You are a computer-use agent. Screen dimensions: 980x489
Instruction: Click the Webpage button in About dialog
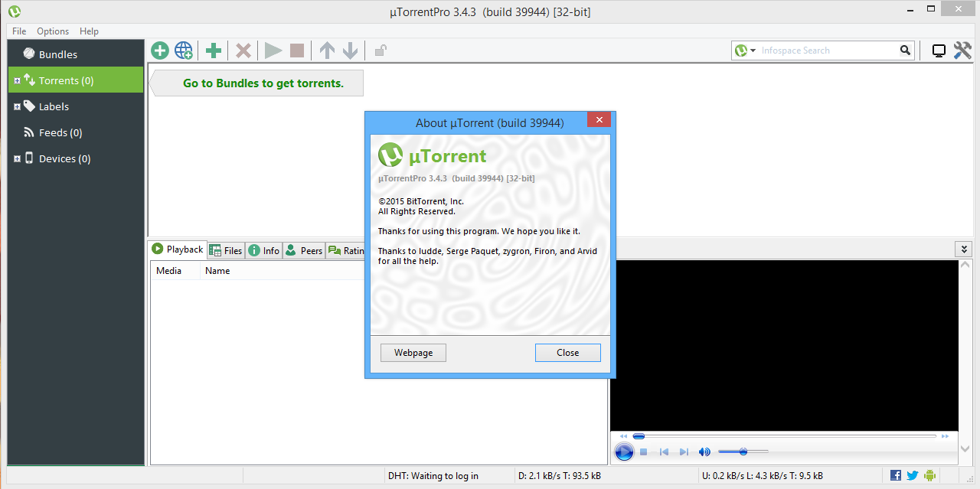point(413,353)
